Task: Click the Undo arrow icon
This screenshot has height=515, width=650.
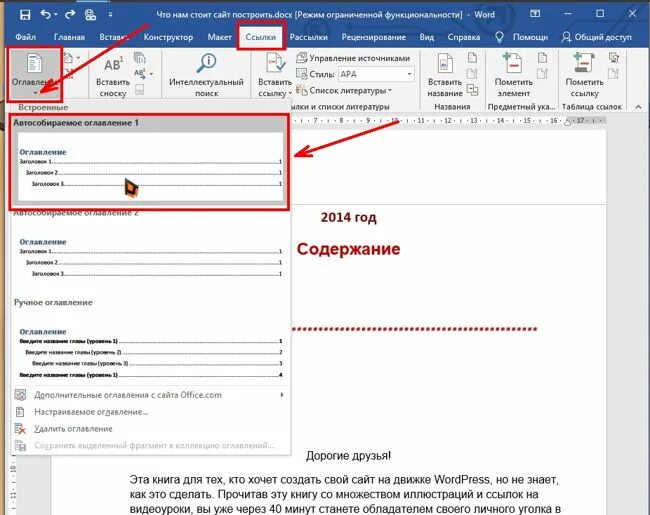Action: (x=46, y=15)
